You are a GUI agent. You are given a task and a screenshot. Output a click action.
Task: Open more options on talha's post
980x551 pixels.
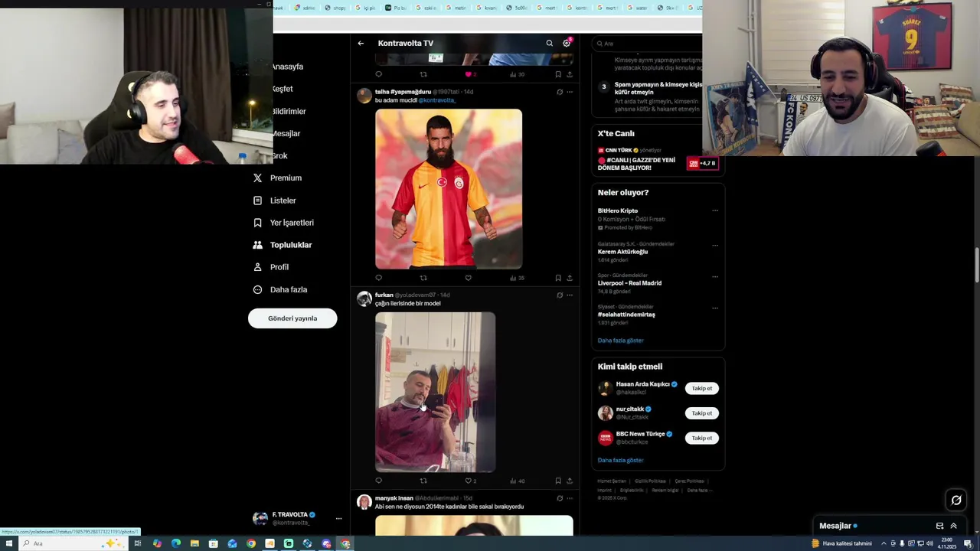[569, 92]
